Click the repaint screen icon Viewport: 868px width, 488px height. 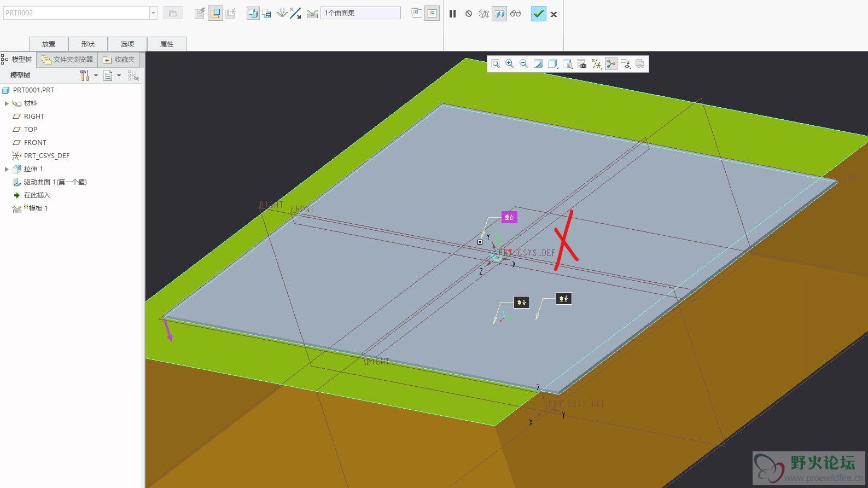(538, 64)
